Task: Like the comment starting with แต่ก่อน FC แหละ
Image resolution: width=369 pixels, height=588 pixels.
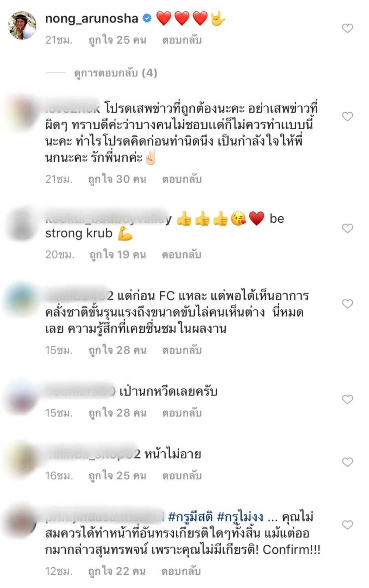Action: point(347,304)
